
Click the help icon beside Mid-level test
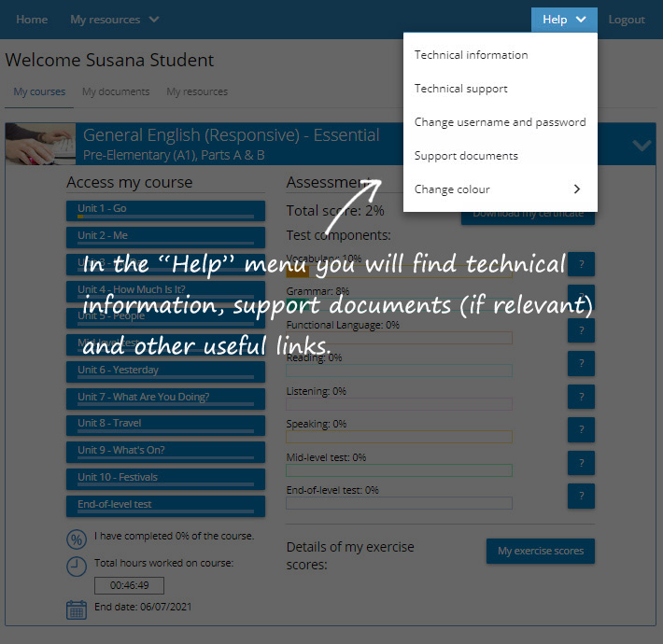(581, 463)
